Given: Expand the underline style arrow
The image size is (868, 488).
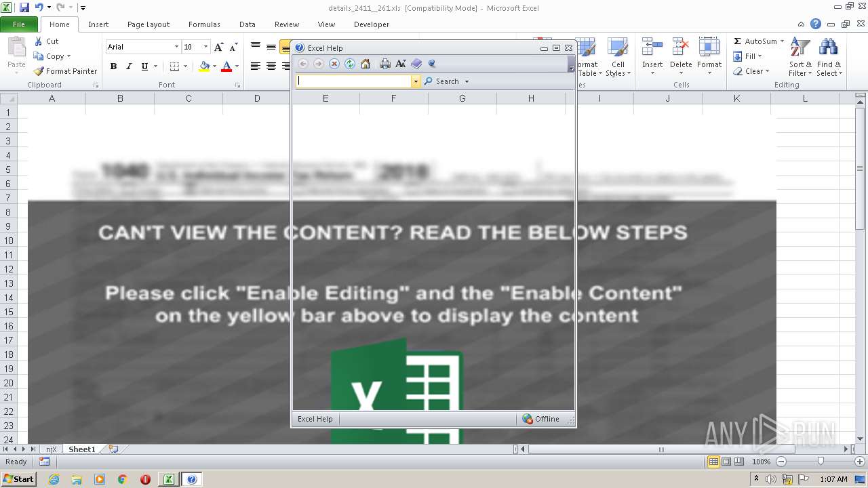Looking at the screenshot, I should tap(155, 66).
